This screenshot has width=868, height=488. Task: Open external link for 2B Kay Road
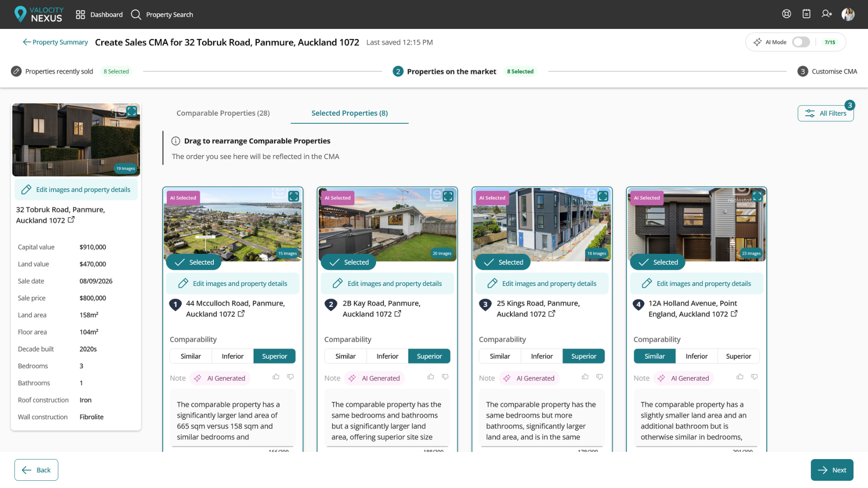(398, 314)
